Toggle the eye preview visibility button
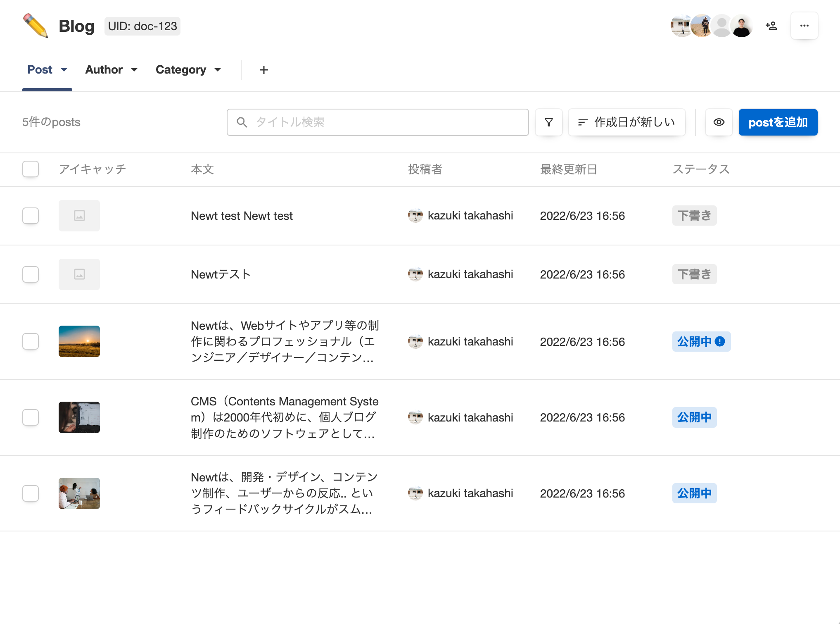This screenshot has height=624, width=840. tap(719, 122)
